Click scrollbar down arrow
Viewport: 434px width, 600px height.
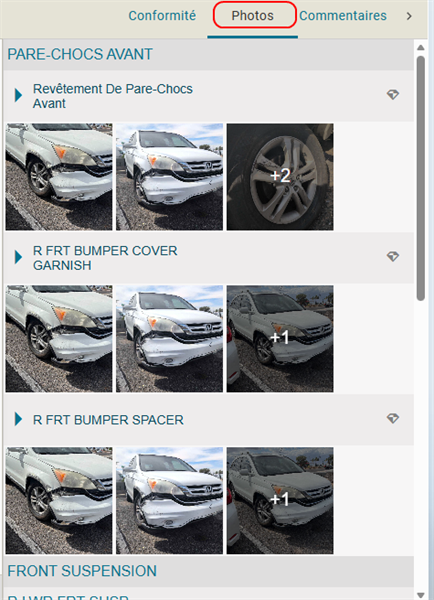coord(421,595)
